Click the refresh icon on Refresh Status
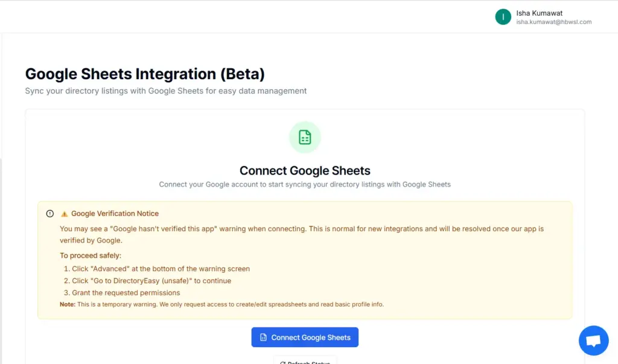Viewport: 618px width, 364px height. point(284,362)
